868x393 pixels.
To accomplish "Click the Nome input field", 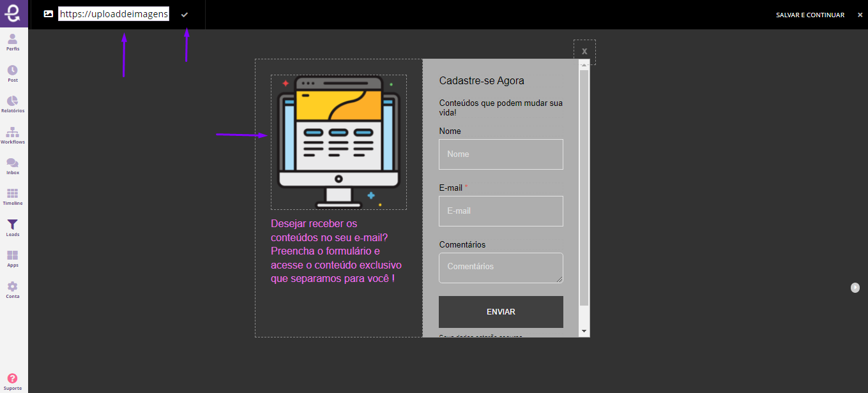I will click(501, 154).
